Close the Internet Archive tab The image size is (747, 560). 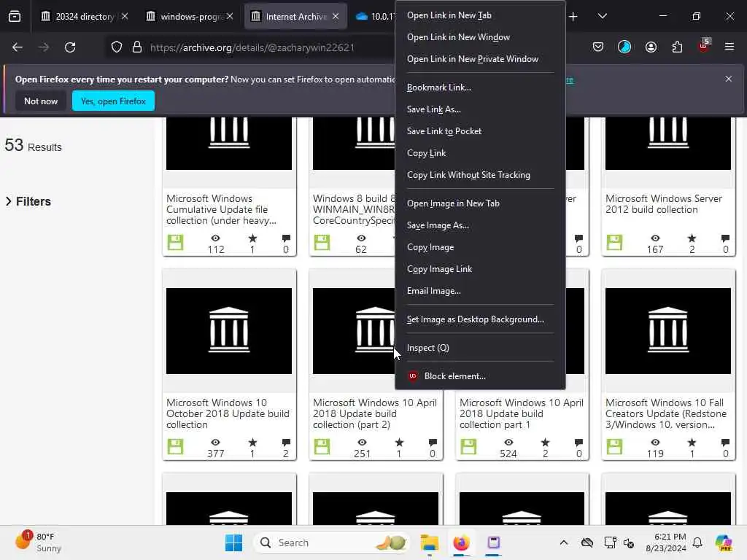tap(336, 16)
